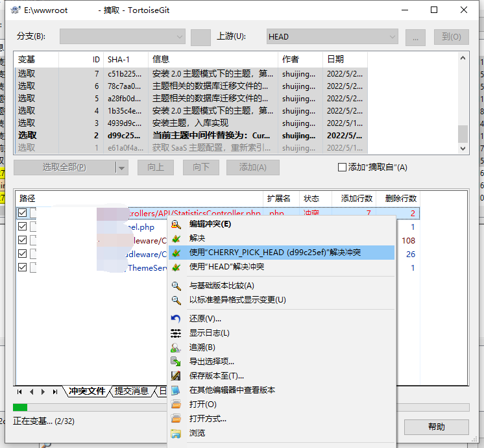Click the folder icon beside 打开方式
The width and height of the screenshot is (484, 448).
(176, 419)
